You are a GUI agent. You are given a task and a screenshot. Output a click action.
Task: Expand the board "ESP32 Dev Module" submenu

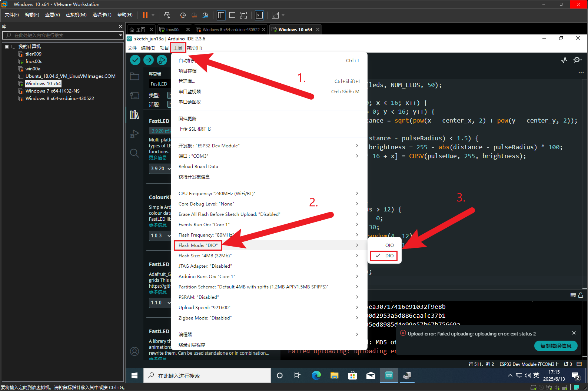click(269, 146)
